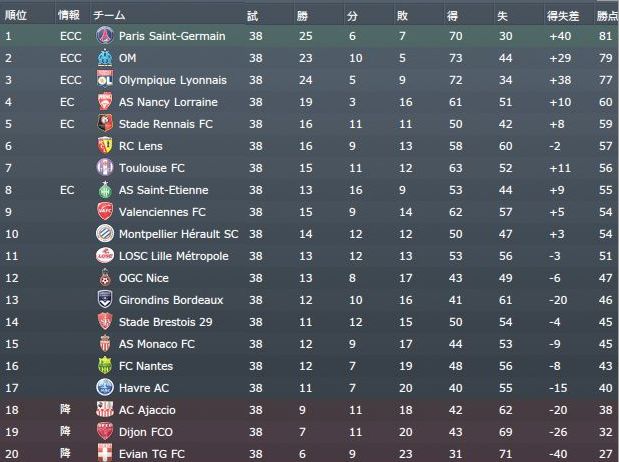Click the AS Nancy Lorraine crest
The height and width of the screenshot is (462, 619).
(x=104, y=102)
